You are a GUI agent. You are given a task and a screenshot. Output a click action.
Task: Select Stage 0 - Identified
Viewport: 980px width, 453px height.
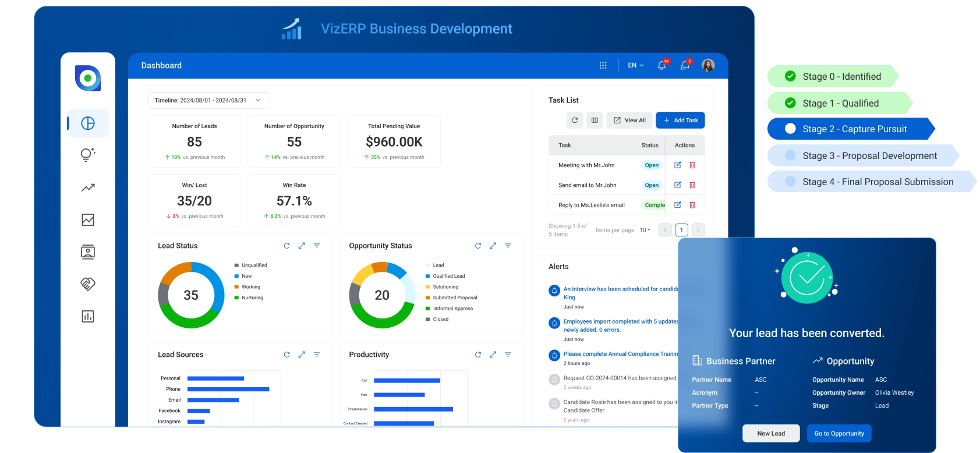(x=833, y=76)
